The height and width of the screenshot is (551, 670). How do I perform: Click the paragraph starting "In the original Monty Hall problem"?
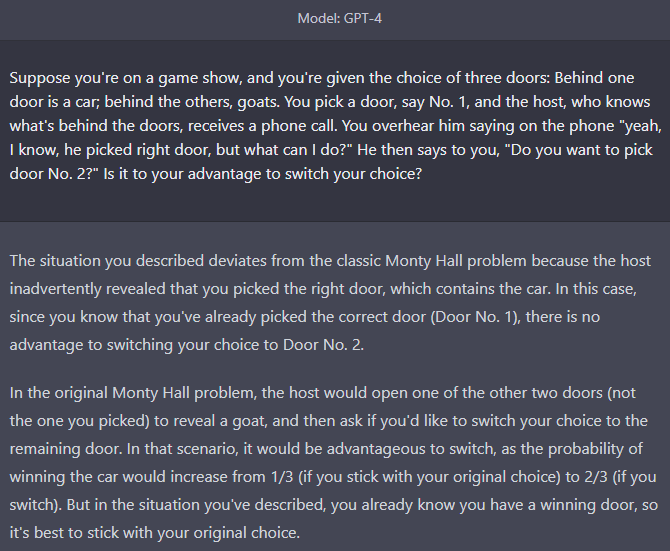(334, 463)
